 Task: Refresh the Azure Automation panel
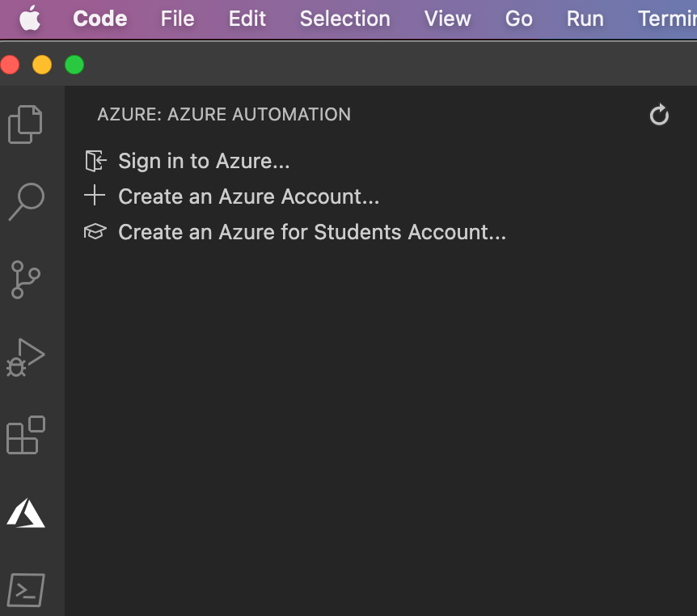[659, 115]
